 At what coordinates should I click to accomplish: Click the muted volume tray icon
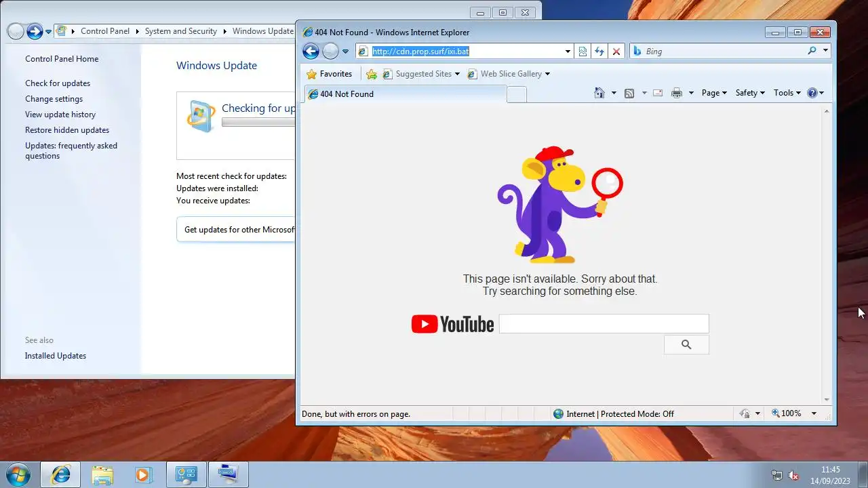[x=793, y=476]
